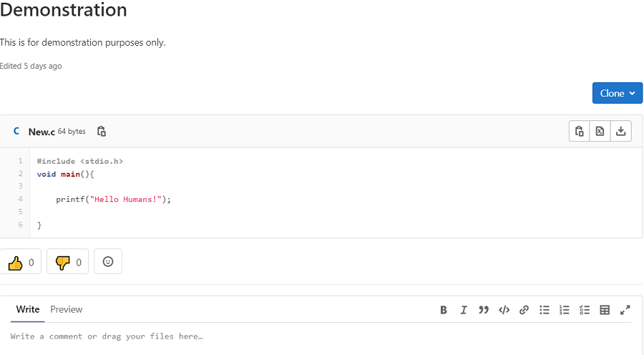Viewport: 644px width, 355px height.
Task: Click the comment text field
Action: (315, 336)
